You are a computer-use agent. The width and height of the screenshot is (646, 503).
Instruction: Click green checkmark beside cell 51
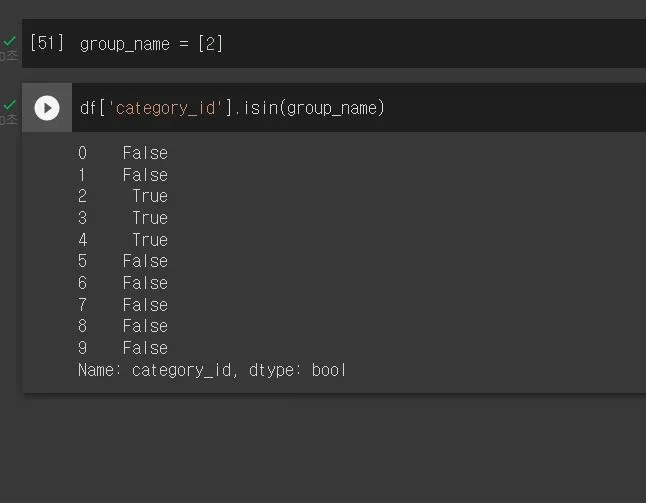pos(10,42)
